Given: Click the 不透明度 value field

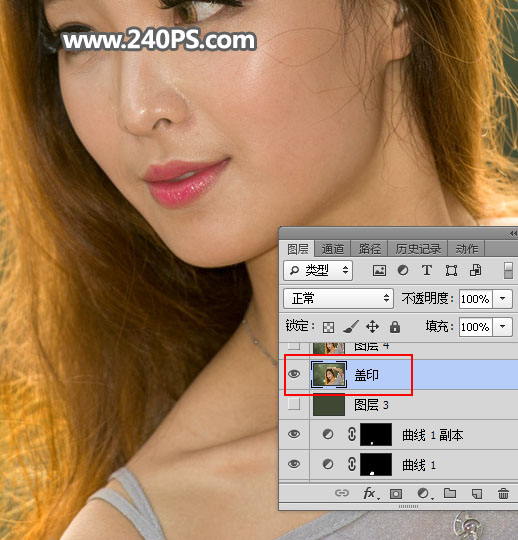Looking at the screenshot, I should [x=476, y=299].
